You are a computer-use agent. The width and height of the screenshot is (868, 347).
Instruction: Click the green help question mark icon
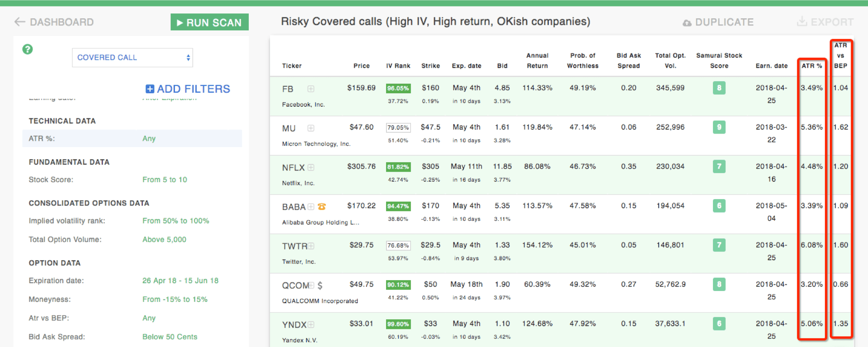tap(27, 49)
